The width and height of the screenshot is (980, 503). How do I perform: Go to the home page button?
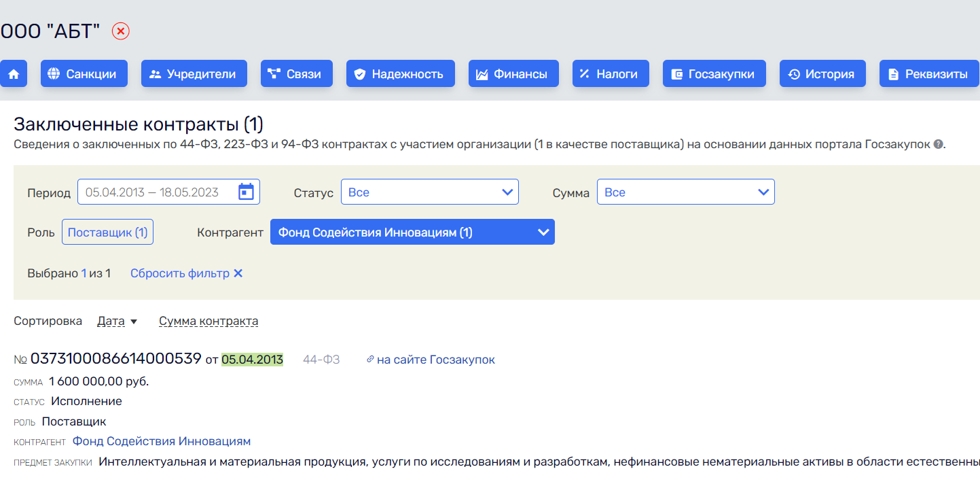(14, 74)
